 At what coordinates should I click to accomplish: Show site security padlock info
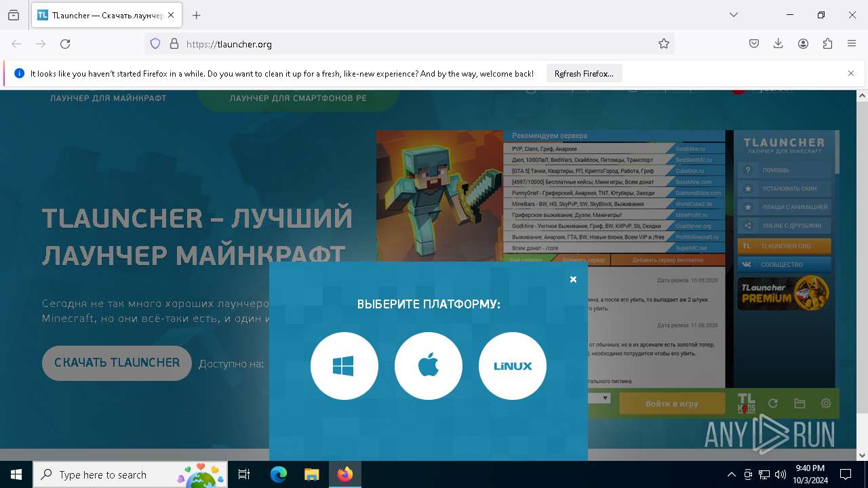[174, 44]
